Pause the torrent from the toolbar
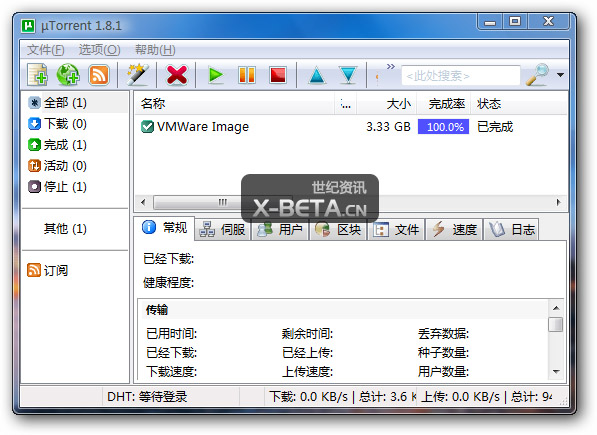 point(247,75)
